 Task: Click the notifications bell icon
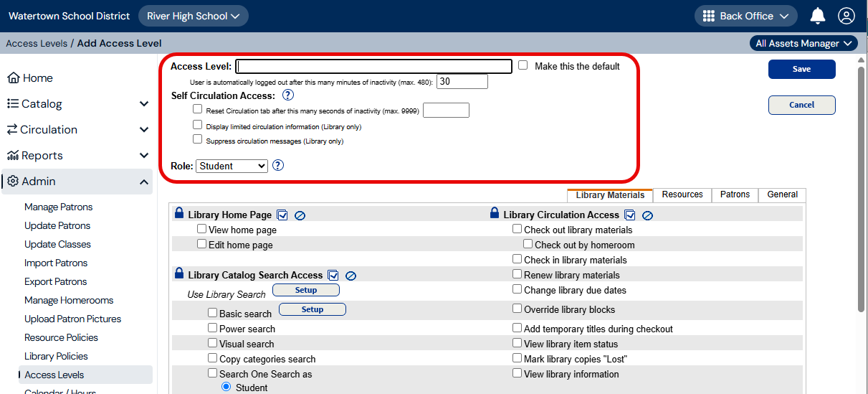coord(817,16)
